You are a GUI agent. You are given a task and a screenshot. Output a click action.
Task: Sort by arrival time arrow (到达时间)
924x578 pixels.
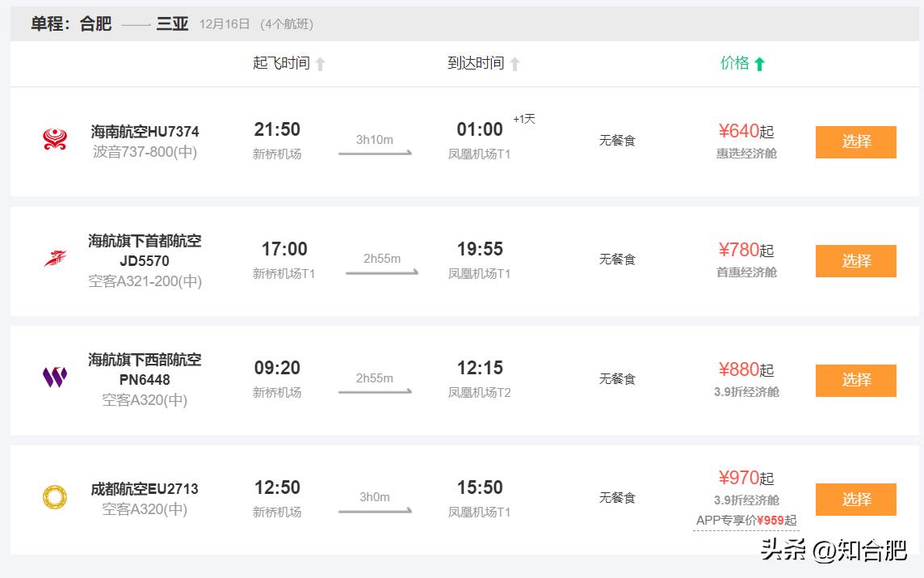(x=514, y=64)
